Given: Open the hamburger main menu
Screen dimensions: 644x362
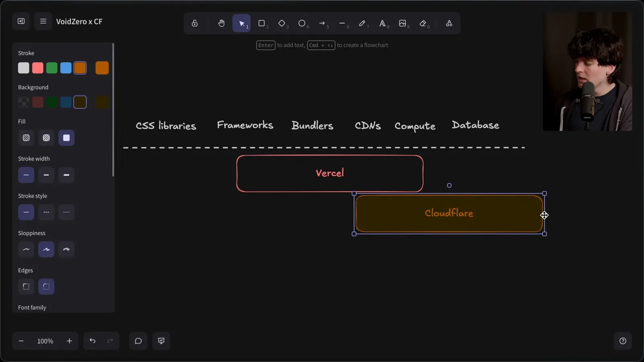Looking at the screenshot, I should pos(43,21).
